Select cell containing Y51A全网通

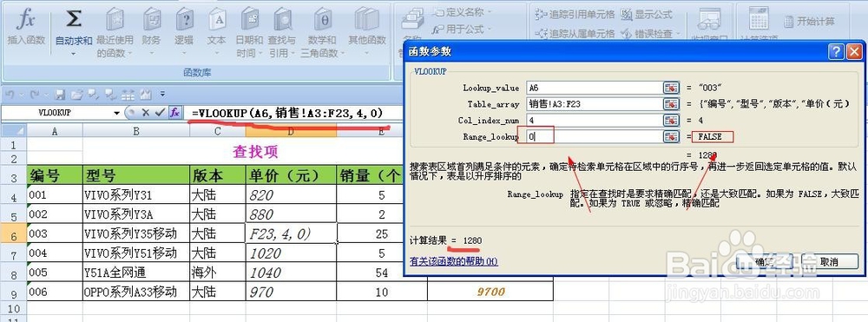pos(136,273)
